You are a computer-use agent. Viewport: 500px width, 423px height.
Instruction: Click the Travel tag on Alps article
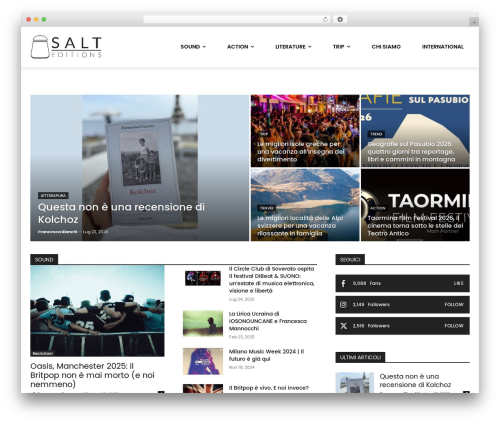(267, 208)
